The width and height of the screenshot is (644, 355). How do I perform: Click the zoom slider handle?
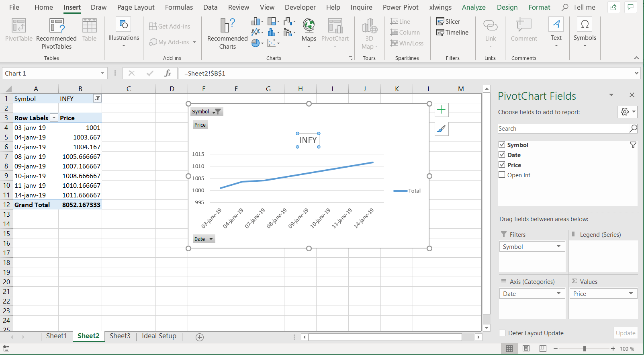pos(585,349)
